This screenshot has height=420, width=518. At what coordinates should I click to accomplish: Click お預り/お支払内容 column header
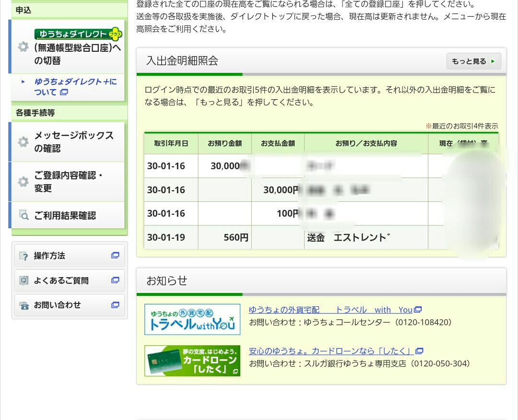tap(366, 143)
